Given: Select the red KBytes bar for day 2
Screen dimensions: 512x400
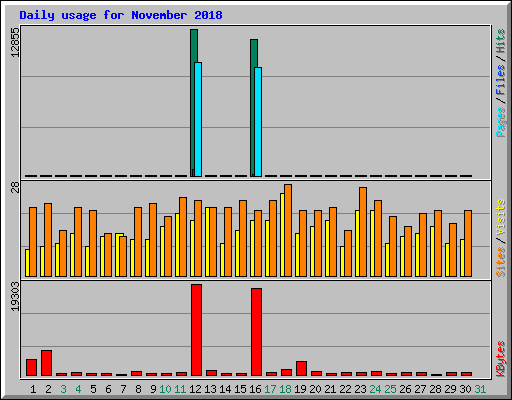Looking at the screenshot, I should tap(46, 363).
